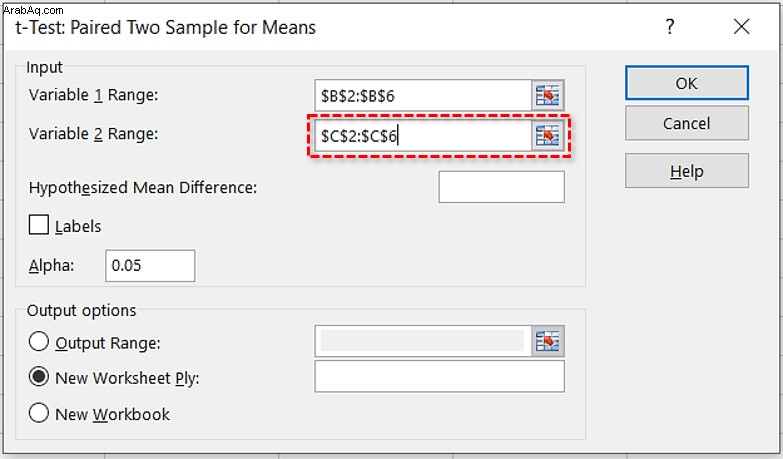
Task: Click the Cancel button
Action: click(687, 123)
